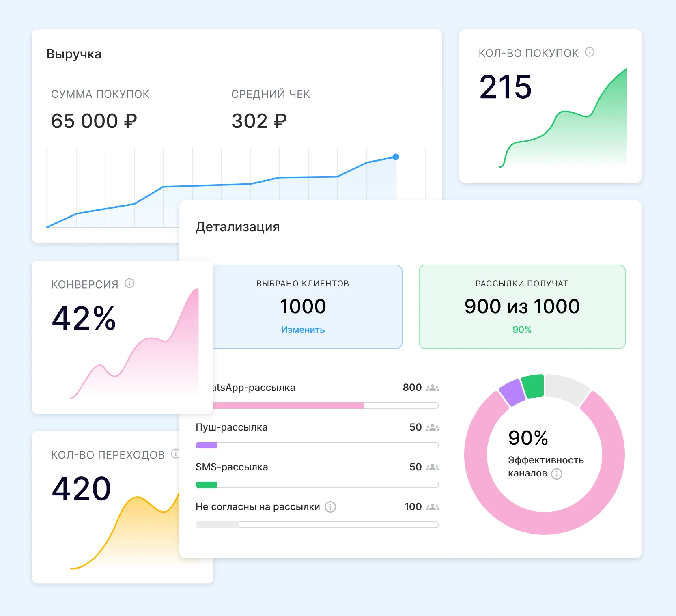Click info icon beside Кол-во переходов
The width and height of the screenshot is (676, 616).
(x=175, y=454)
